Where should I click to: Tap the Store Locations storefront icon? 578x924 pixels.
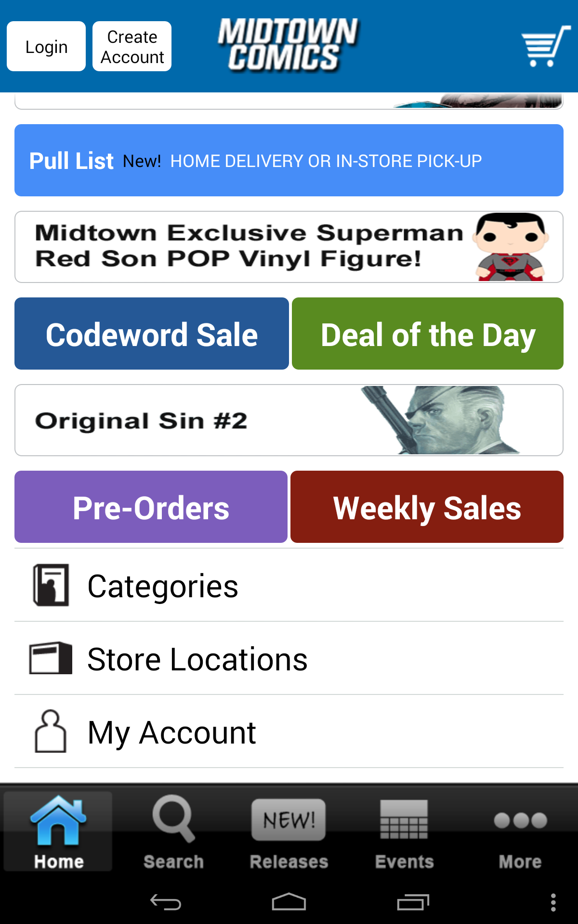[x=51, y=658]
